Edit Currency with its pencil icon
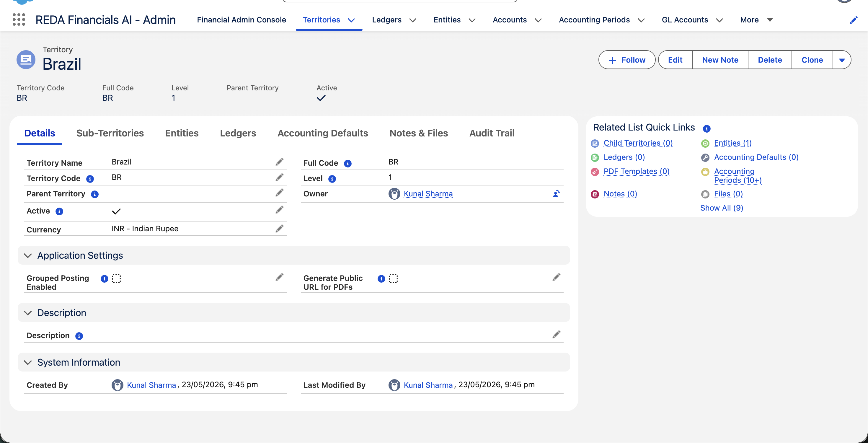Viewport: 868px width, 443px height. 279,229
